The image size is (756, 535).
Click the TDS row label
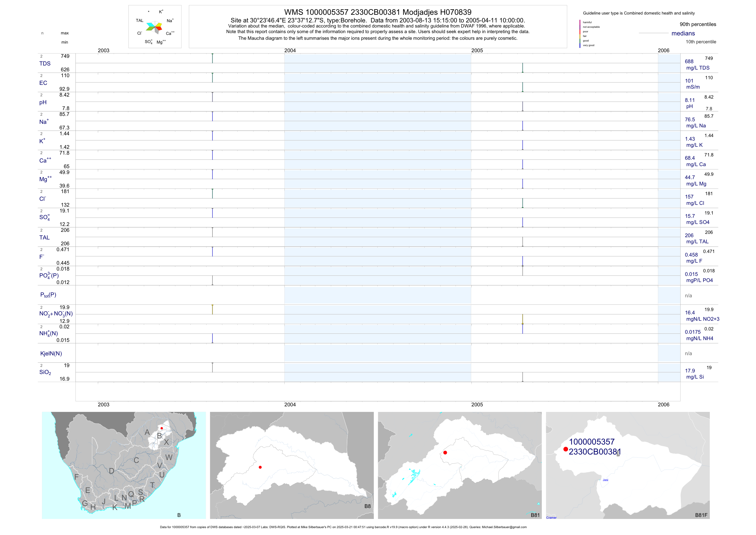click(x=45, y=64)
